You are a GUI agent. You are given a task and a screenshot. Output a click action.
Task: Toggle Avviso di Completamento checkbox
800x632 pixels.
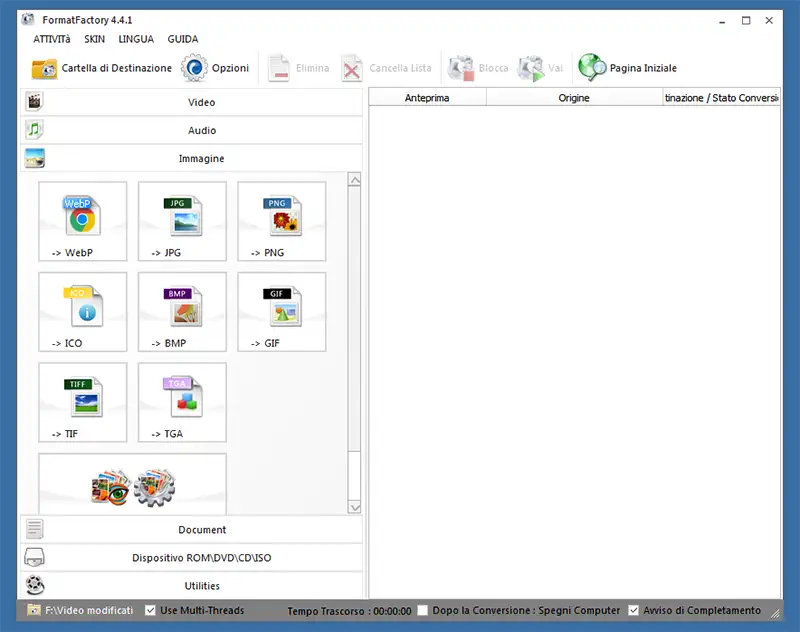(x=633, y=610)
